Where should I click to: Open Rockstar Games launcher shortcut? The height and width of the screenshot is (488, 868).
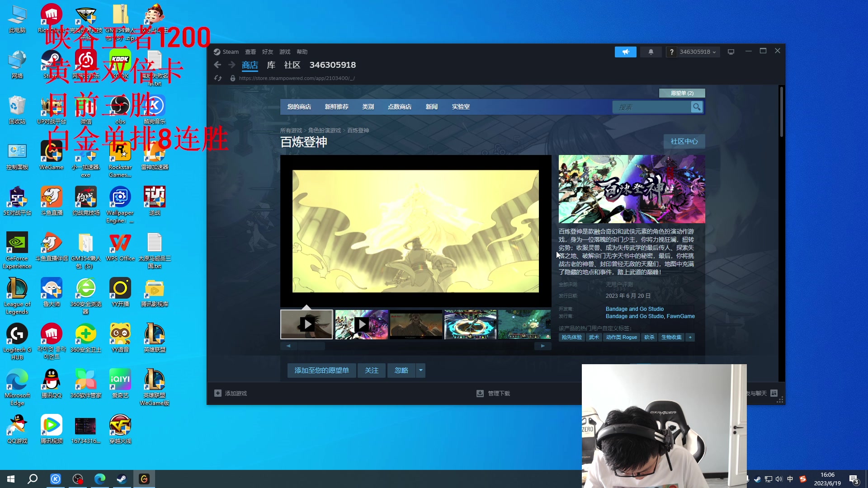(x=120, y=160)
